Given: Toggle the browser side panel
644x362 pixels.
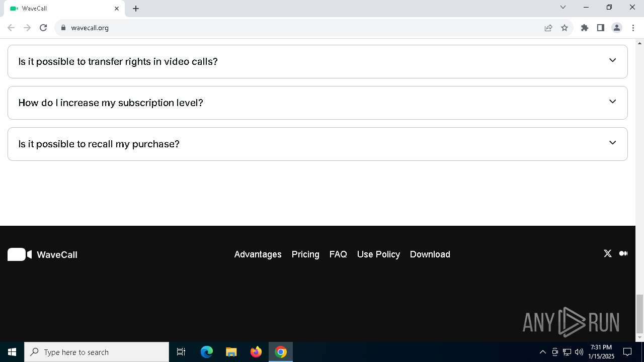Looking at the screenshot, I should 601,28.
